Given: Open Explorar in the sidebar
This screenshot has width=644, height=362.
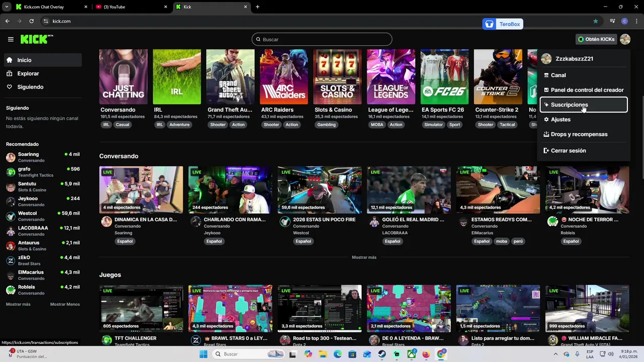Looking at the screenshot, I should tap(43, 73).
